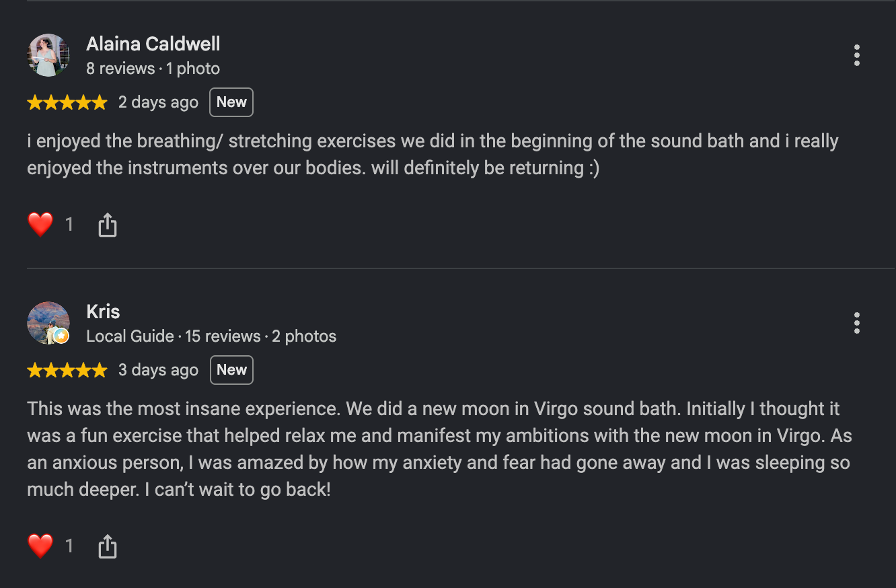View Kris's Local Guide 15 reviews info
This screenshot has height=588, width=896.
[211, 336]
